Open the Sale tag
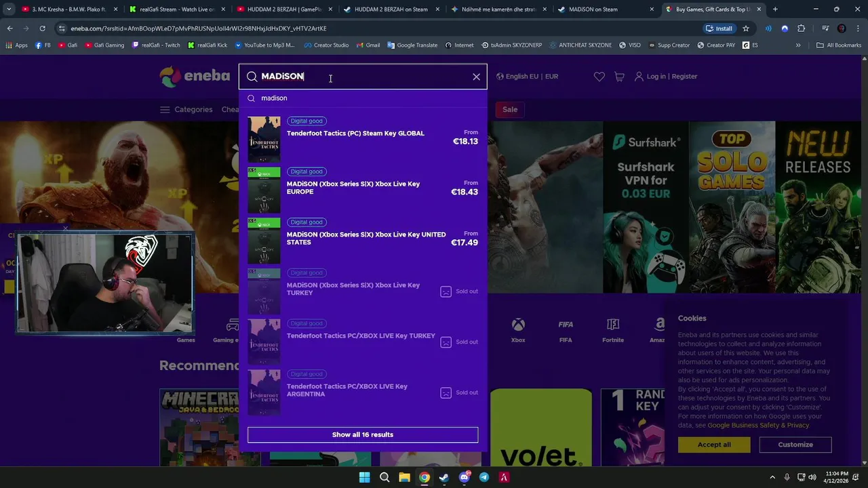868x488 pixels. click(510, 109)
